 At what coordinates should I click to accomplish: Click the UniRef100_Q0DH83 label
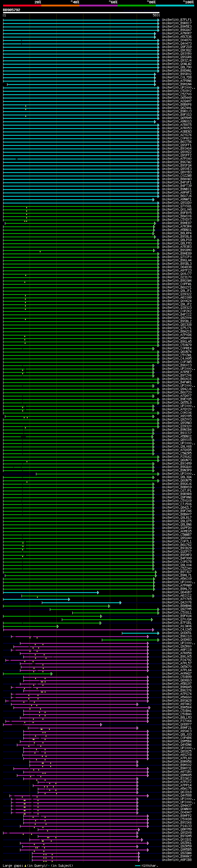(x=176, y=640)
